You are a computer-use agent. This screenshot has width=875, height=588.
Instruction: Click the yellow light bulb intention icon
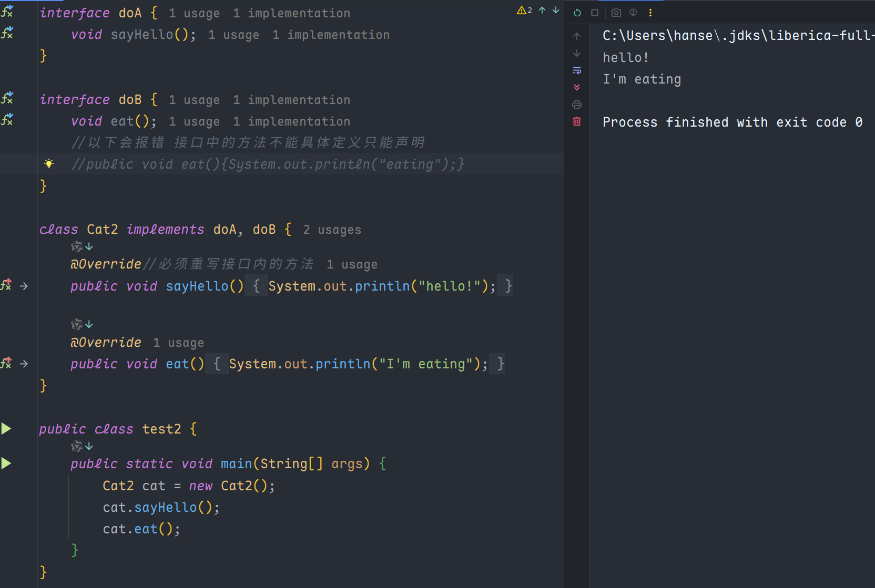49,163
